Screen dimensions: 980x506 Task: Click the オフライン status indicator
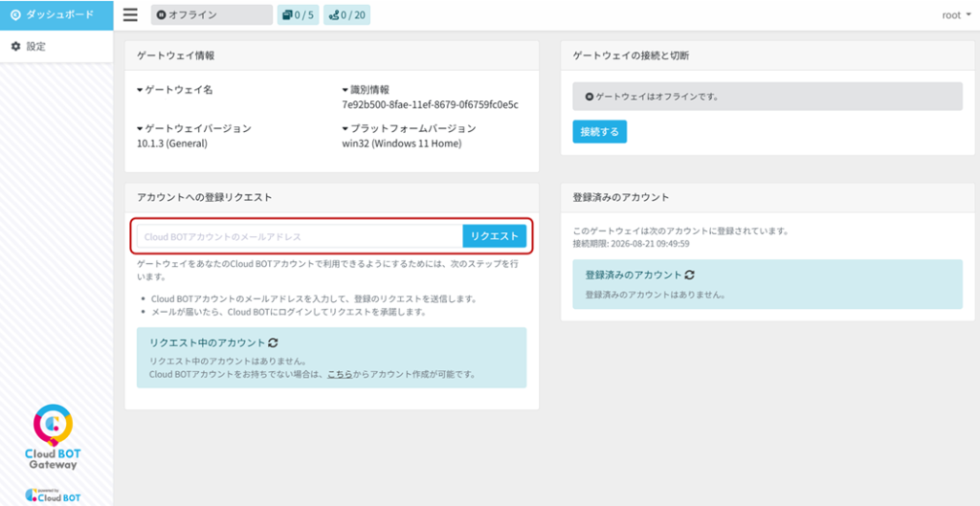(212, 15)
